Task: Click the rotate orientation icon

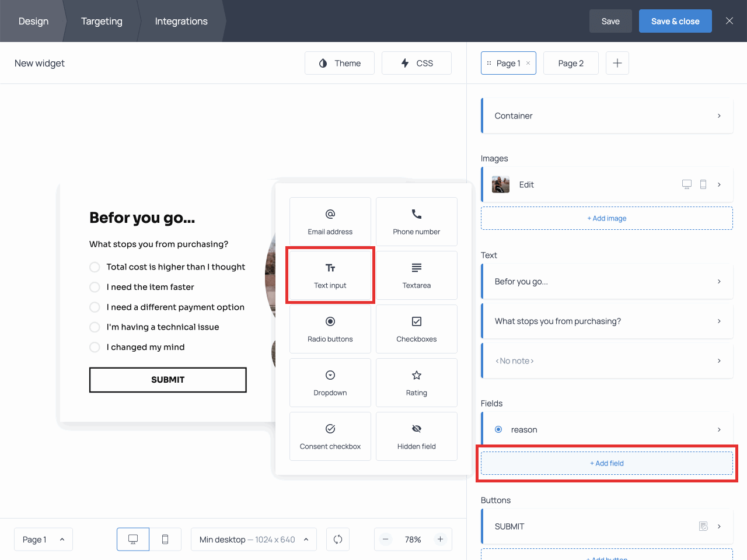Action: point(338,540)
